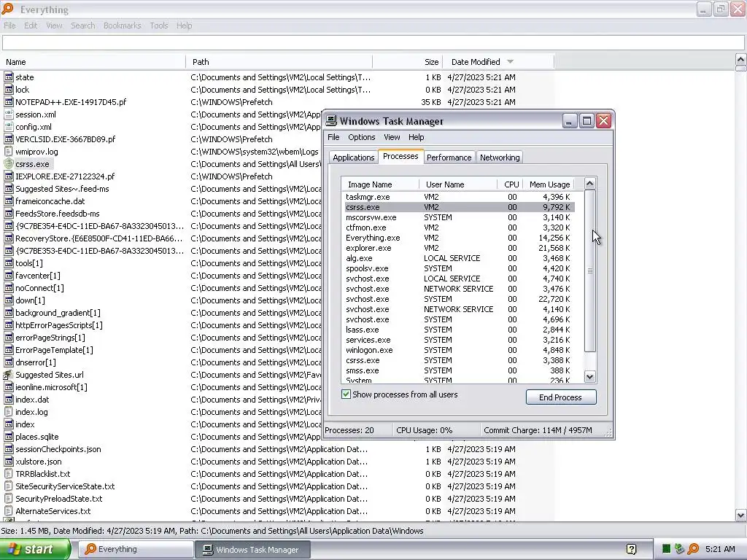The image size is (747, 560).
Task: Open the Search menu in Everything
Action: tap(83, 26)
